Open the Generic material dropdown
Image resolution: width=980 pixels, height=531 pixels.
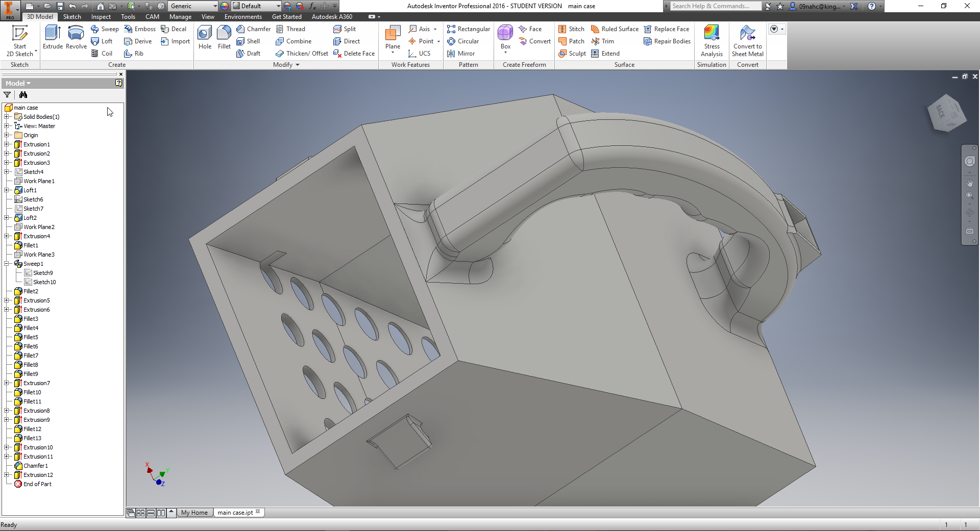[x=215, y=6]
